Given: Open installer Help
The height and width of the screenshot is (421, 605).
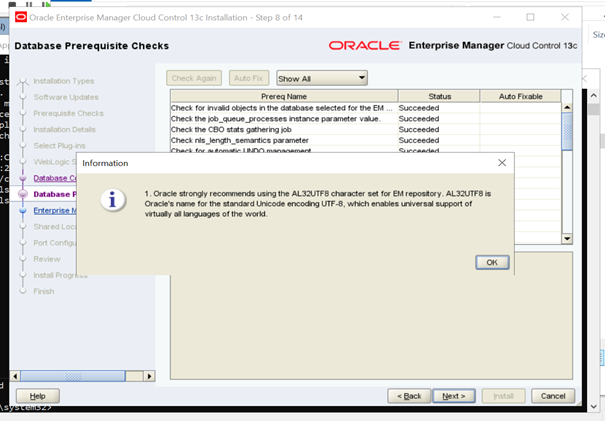Looking at the screenshot, I should (x=38, y=396).
